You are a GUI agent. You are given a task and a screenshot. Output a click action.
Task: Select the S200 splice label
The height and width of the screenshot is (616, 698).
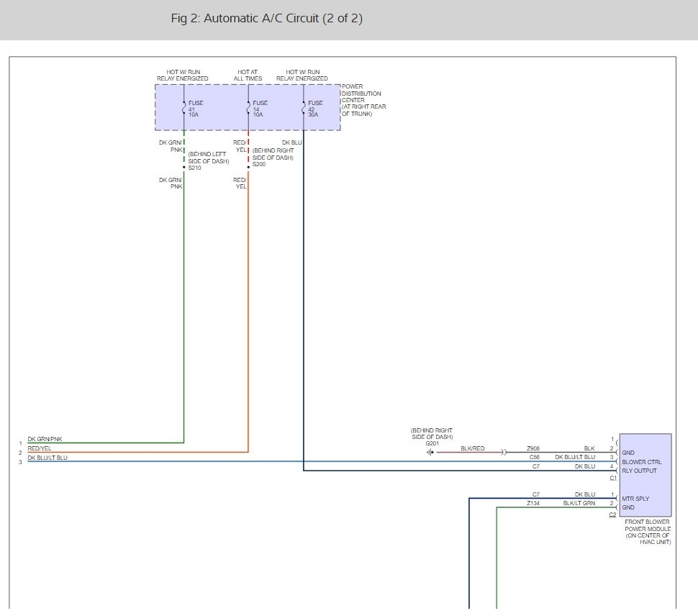(x=258, y=164)
